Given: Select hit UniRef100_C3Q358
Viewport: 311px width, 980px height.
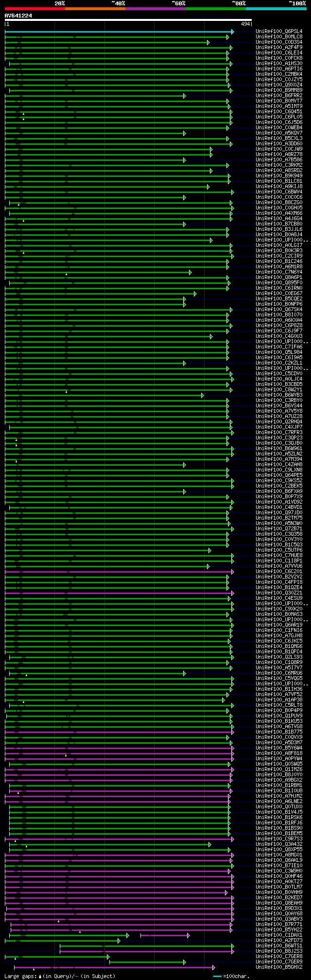Looking at the screenshot, I should click(279, 534).
